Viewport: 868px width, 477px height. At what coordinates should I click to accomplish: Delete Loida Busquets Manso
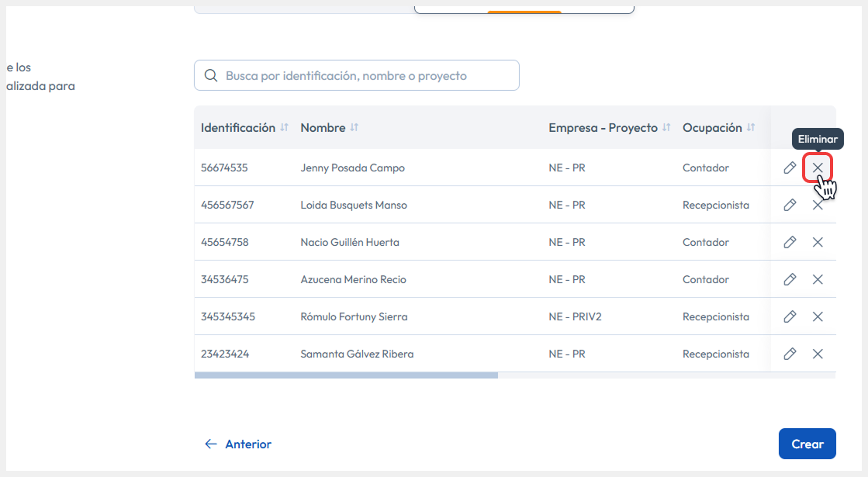(818, 205)
